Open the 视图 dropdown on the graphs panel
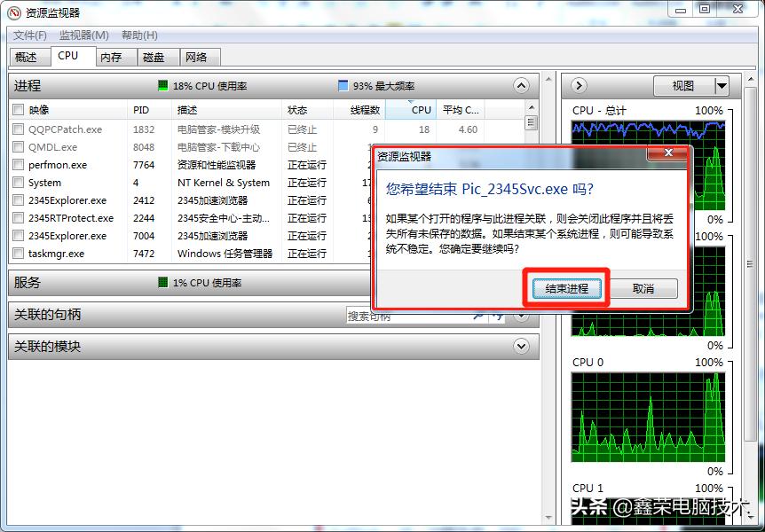Screen dimensions: 765x532 [692, 86]
